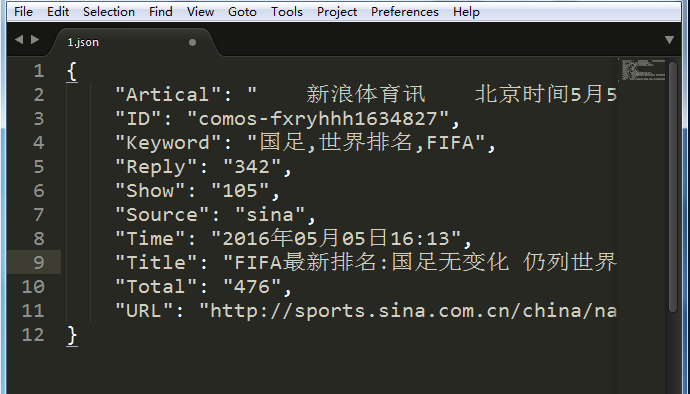The height and width of the screenshot is (394, 690).
Task: Click highlighted line number 9 in gutter
Action: [39, 262]
